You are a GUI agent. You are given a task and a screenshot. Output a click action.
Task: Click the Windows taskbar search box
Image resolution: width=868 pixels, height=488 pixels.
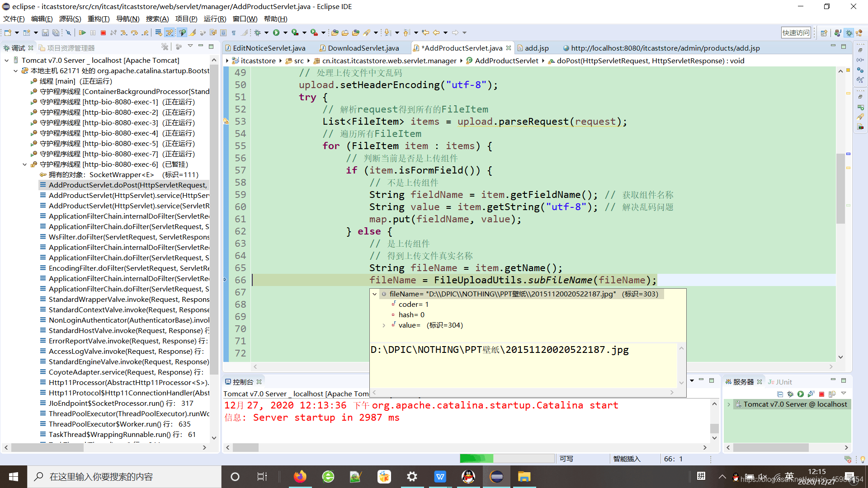124,477
